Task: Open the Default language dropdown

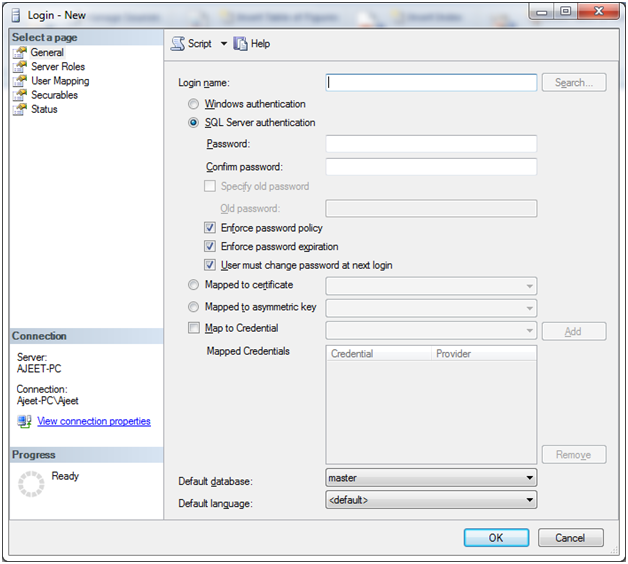Action: coord(529,500)
